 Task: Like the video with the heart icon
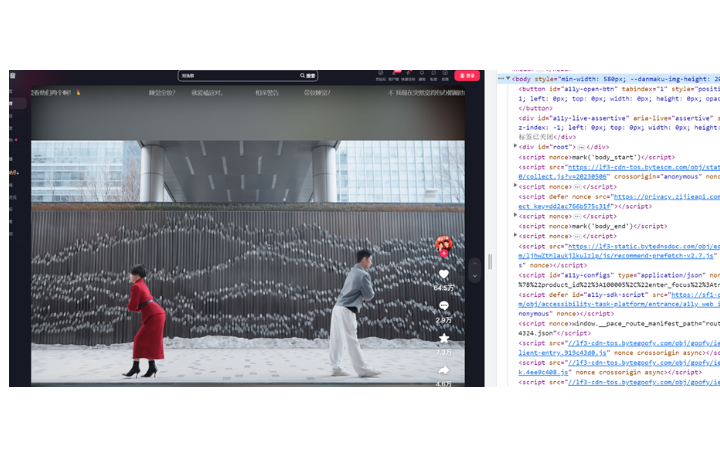click(x=444, y=274)
